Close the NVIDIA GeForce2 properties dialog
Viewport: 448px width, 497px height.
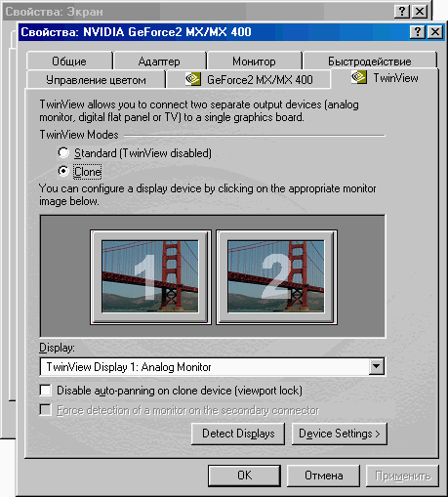click(x=435, y=32)
